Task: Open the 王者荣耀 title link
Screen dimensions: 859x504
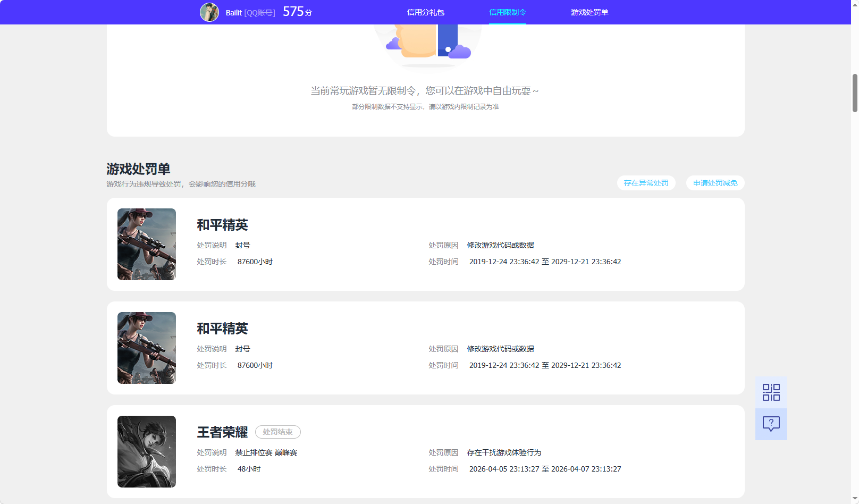Action: (223, 432)
